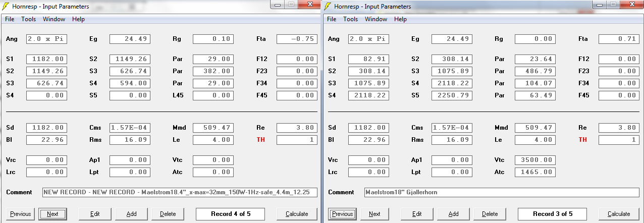Select the Ang 2.0 x Pi field in left window

[46, 39]
